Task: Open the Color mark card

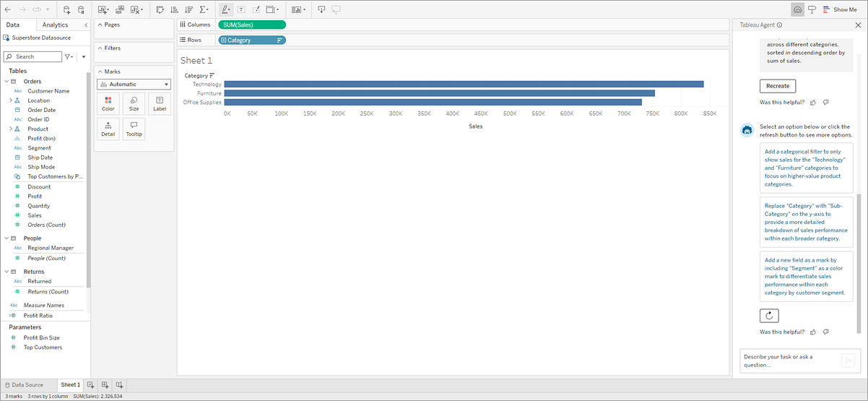Action: coord(108,104)
